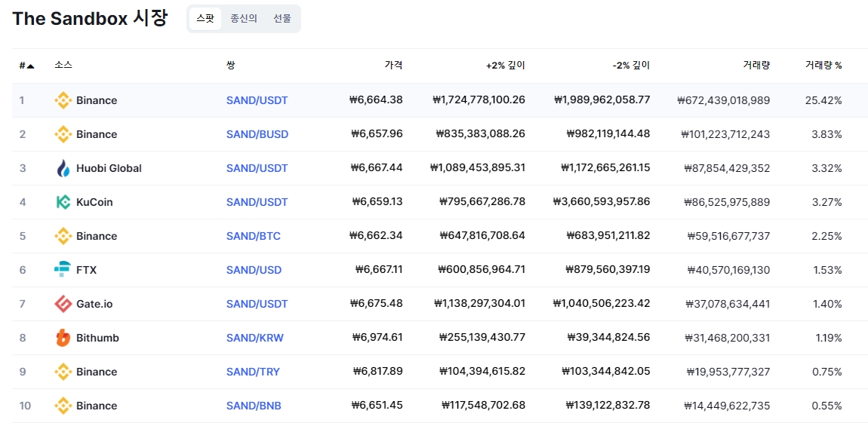Click the volume ₩31,468,200,331
The image size is (868, 423).
click(x=728, y=338)
